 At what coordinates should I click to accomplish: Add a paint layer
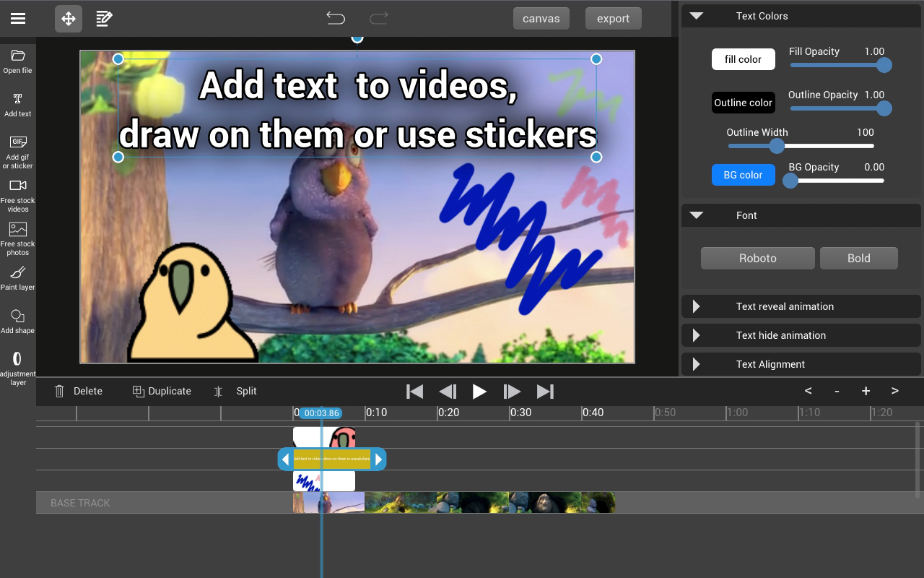tap(18, 279)
